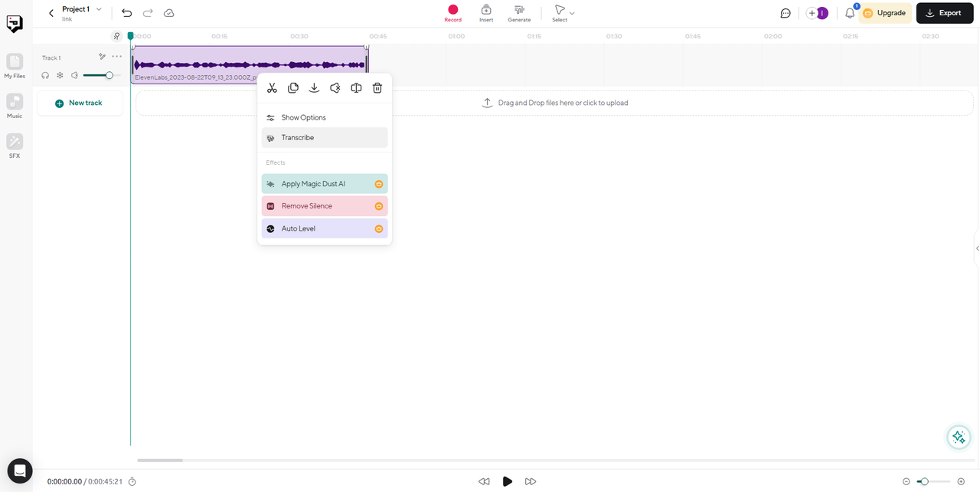Open the comments chat bubble icon
The image size is (980, 492).
click(786, 13)
